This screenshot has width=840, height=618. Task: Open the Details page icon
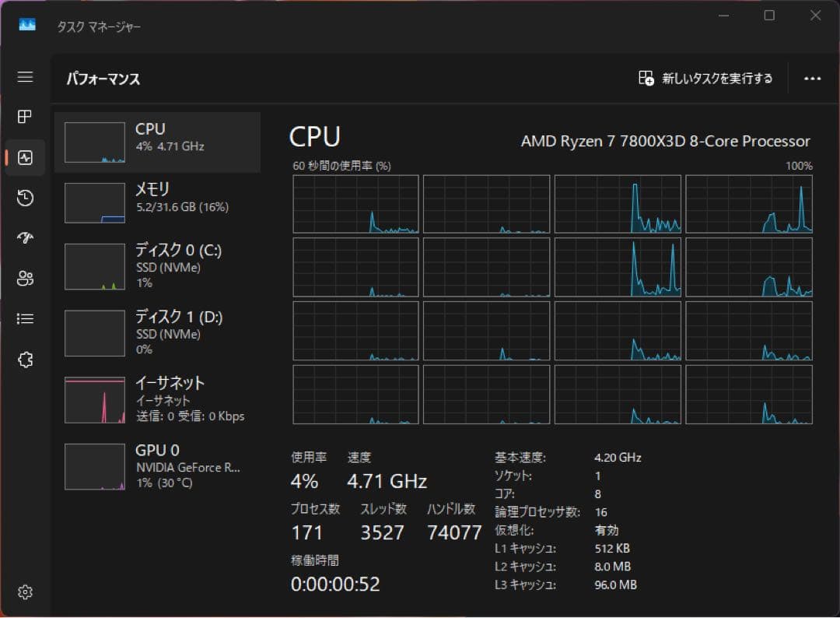click(x=25, y=319)
